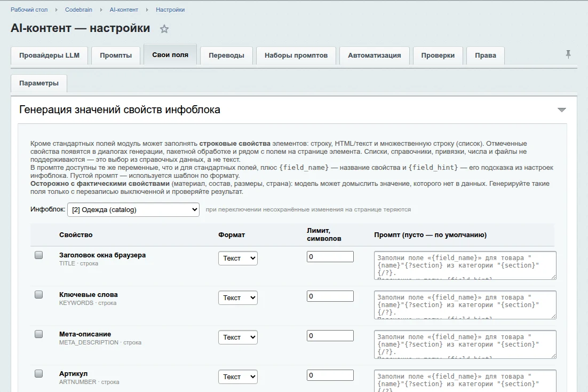
Task: Open the Автоматизация tab
Action: coord(374,55)
